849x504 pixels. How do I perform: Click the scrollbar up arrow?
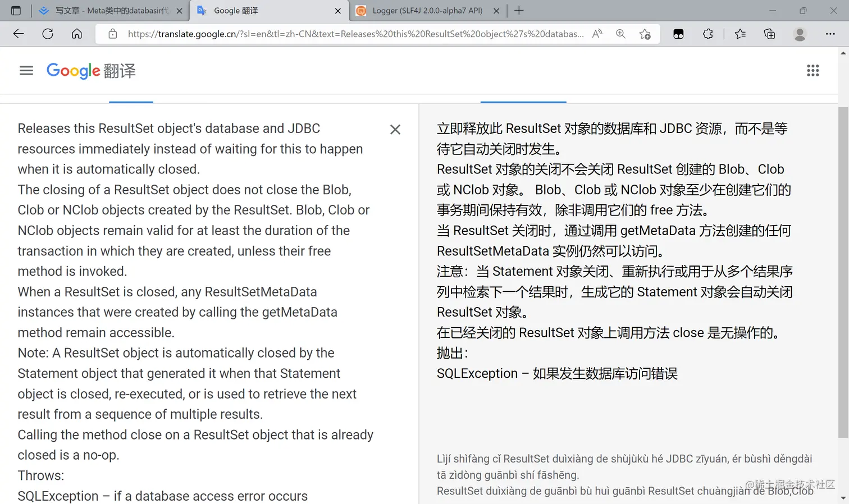point(843,53)
